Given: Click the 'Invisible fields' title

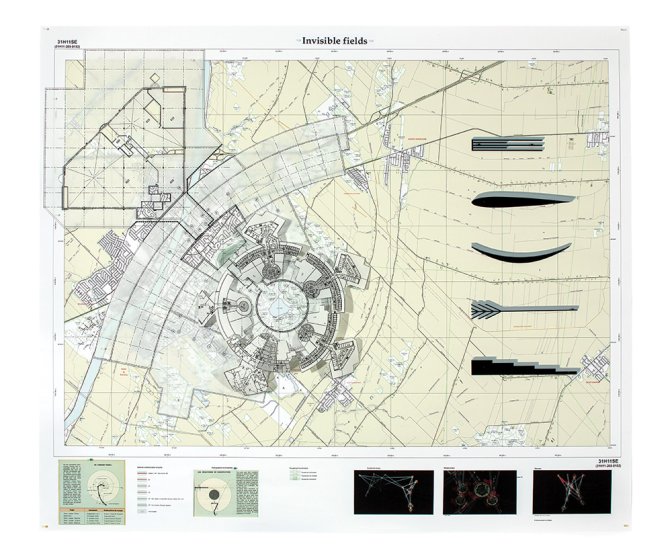Looking at the screenshot, I should click(335, 40).
